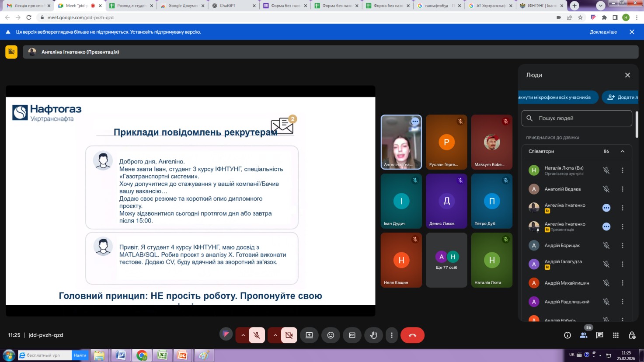Open options menu for Андрій Михайлишин
Viewport: 644px width, 362px height.
point(623,283)
